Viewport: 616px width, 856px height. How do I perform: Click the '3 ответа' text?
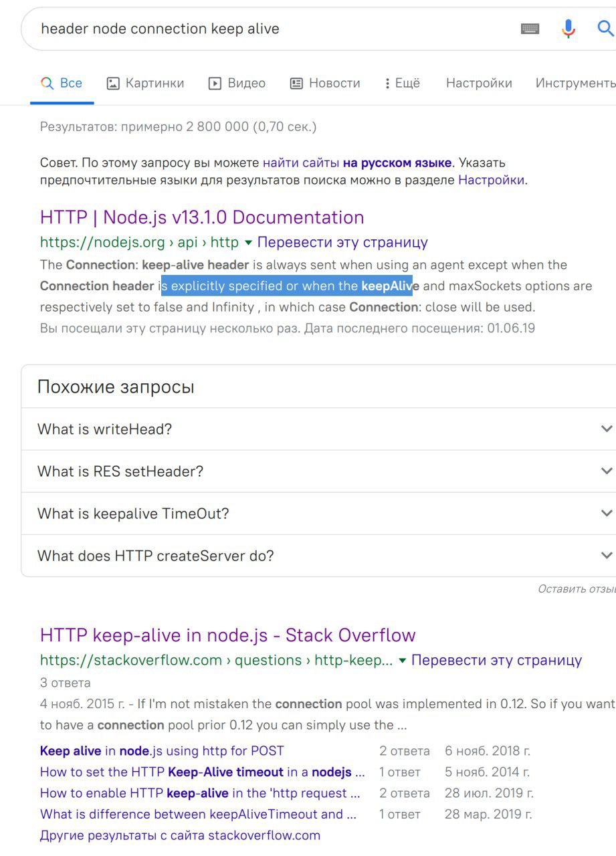click(66, 683)
